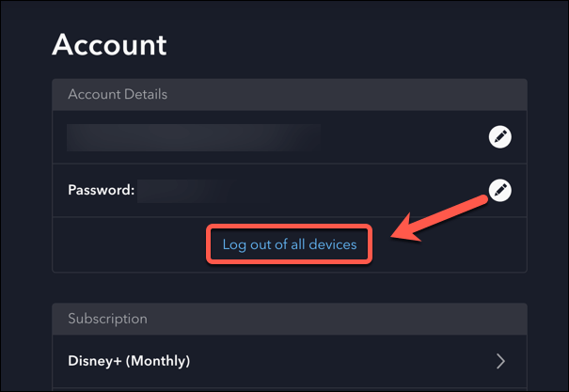Edit the password using its pencil icon

point(500,191)
